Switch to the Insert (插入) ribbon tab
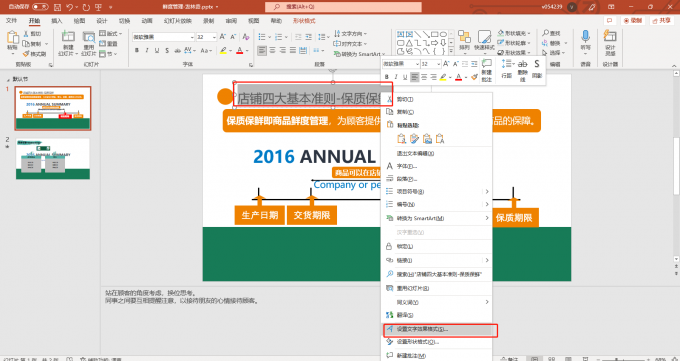This screenshot has width=680, height=361. (56, 20)
